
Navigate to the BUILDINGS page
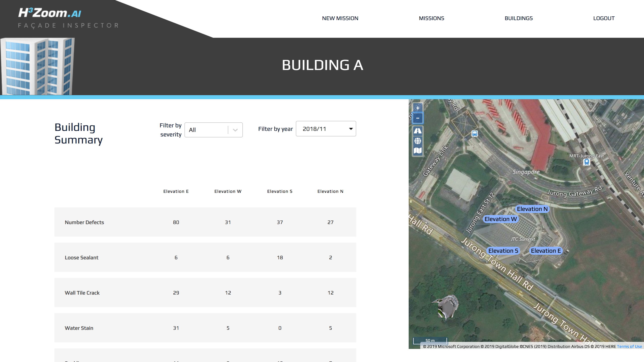coord(519,18)
